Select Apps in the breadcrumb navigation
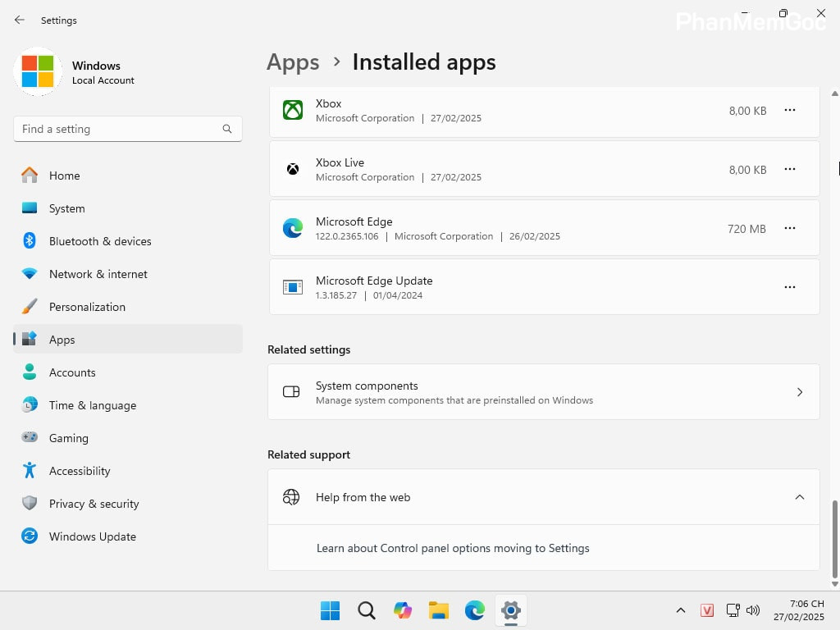 point(293,62)
